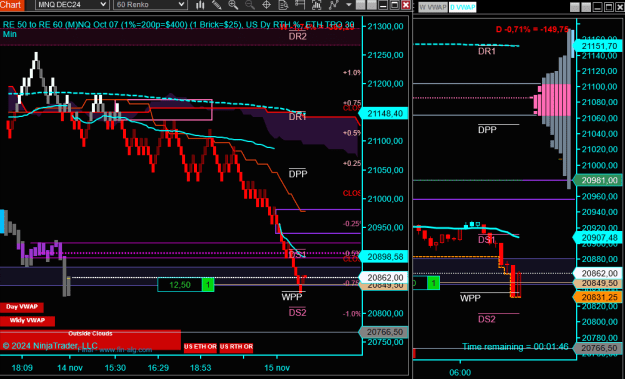The image size is (625, 379).
Task: Click the zoom in magnifier icon
Action: (x=233, y=5)
